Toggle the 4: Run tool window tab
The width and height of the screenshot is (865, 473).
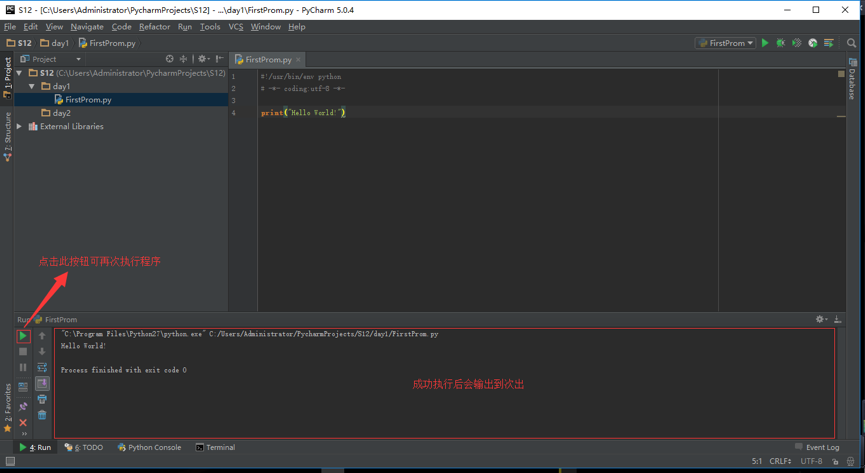pyautogui.click(x=35, y=448)
